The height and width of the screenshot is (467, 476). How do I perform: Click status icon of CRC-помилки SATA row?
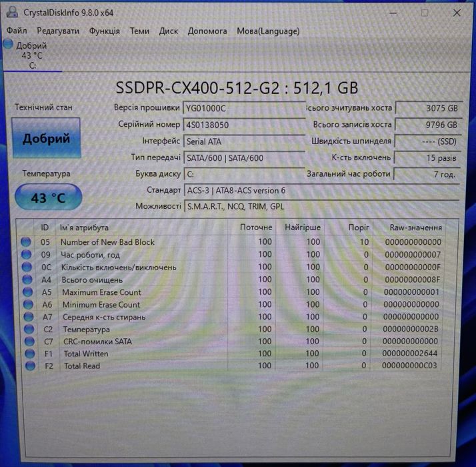pos(29,341)
